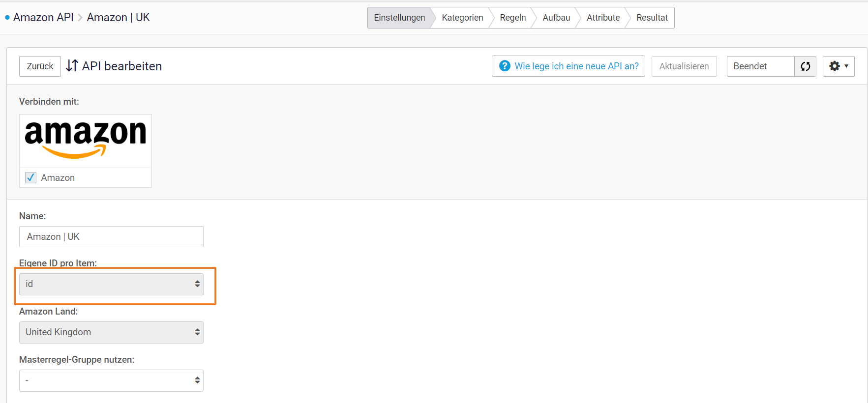Open the Resultat tab
This screenshot has height=403, width=868.
coord(652,18)
